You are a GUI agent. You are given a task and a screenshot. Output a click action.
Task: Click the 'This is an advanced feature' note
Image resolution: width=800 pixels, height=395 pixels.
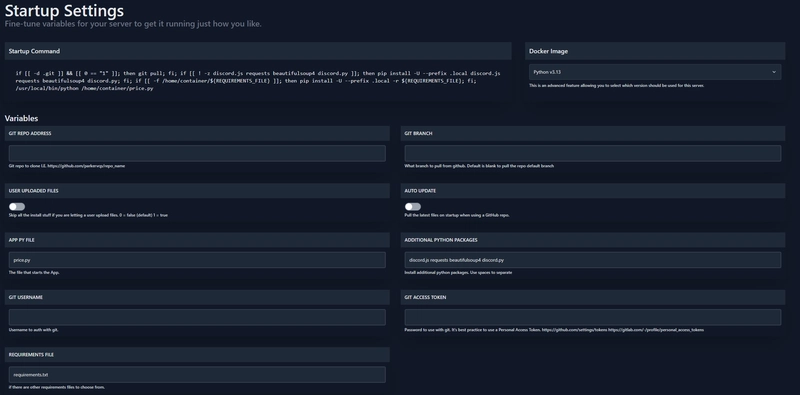coord(617,86)
